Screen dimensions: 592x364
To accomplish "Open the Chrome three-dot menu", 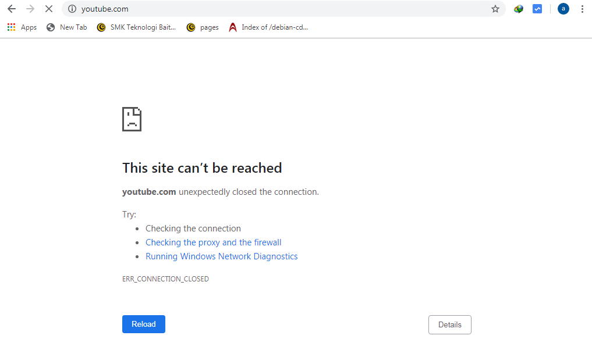I will click(x=582, y=9).
